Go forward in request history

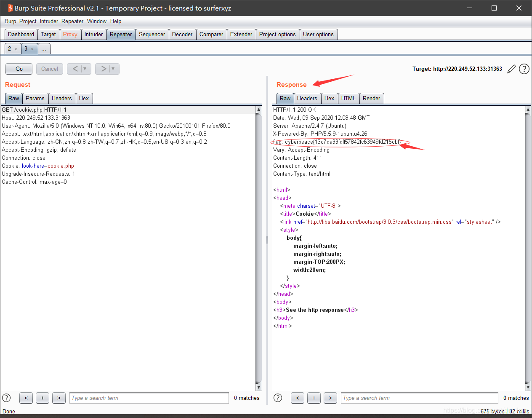click(103, 69)
